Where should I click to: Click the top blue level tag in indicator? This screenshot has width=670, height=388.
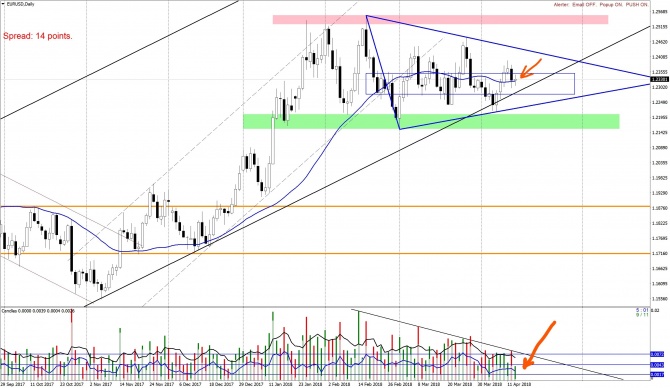pyautogui.click(x=657, y=354)
